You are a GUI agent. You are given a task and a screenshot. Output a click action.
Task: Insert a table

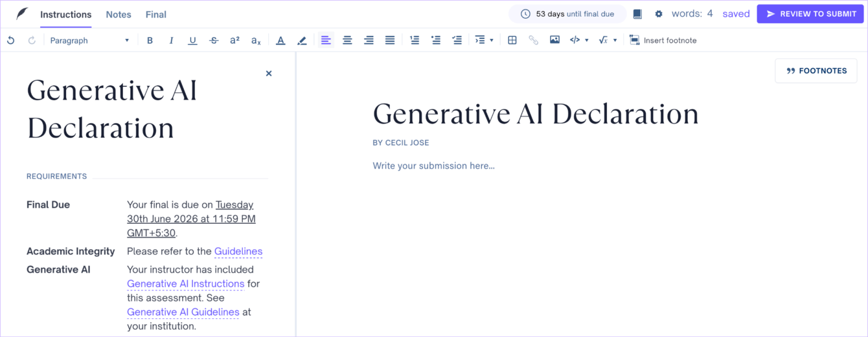tap(512, 40)
